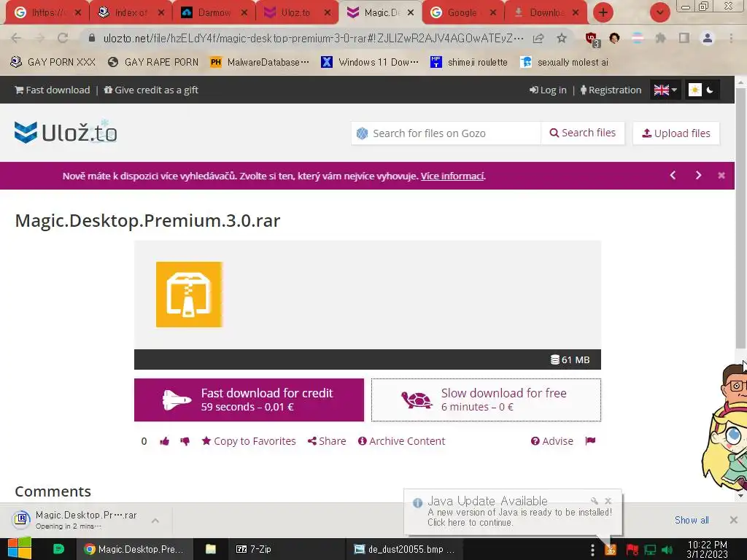Dismiss the purple banner with X
Viewport: 747px width, 560px height.
tap(721, 175)
